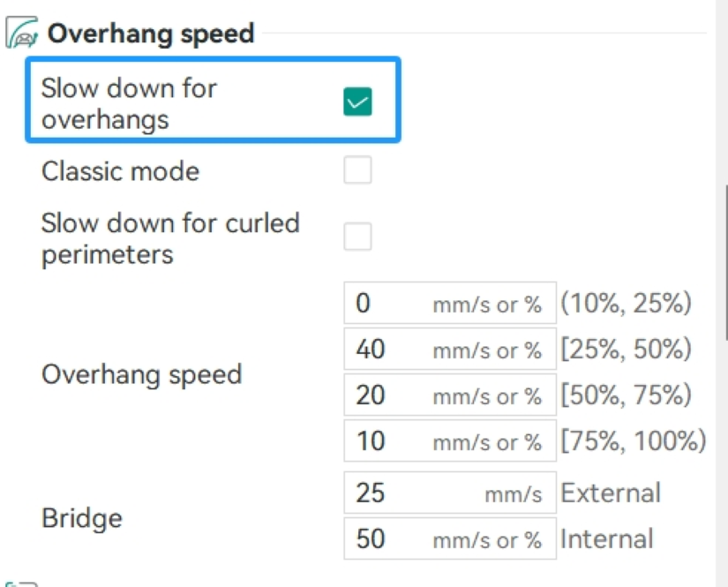Click the overhang speed field showing 40

point(450,349)
